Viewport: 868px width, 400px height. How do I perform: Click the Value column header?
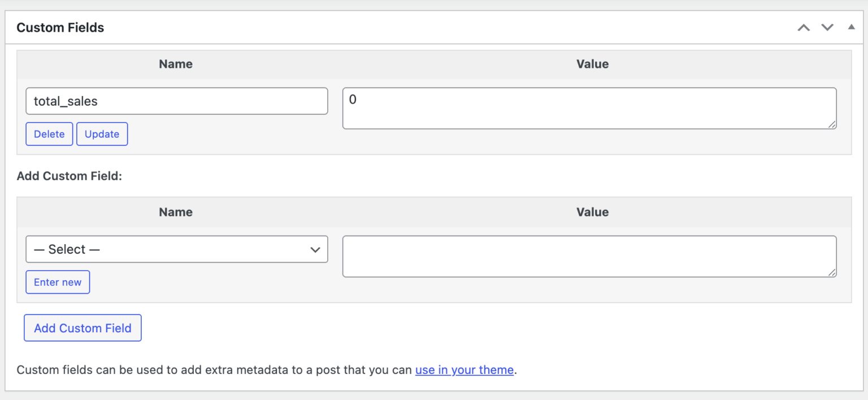point(592,64)
